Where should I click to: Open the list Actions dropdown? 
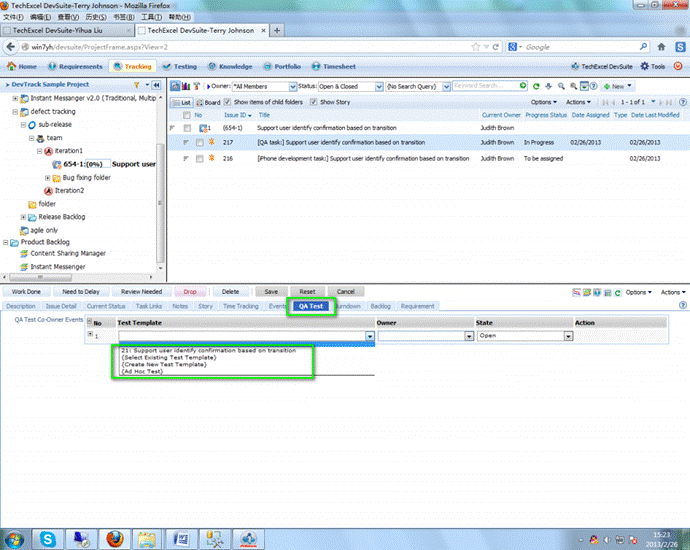[578, 102]
